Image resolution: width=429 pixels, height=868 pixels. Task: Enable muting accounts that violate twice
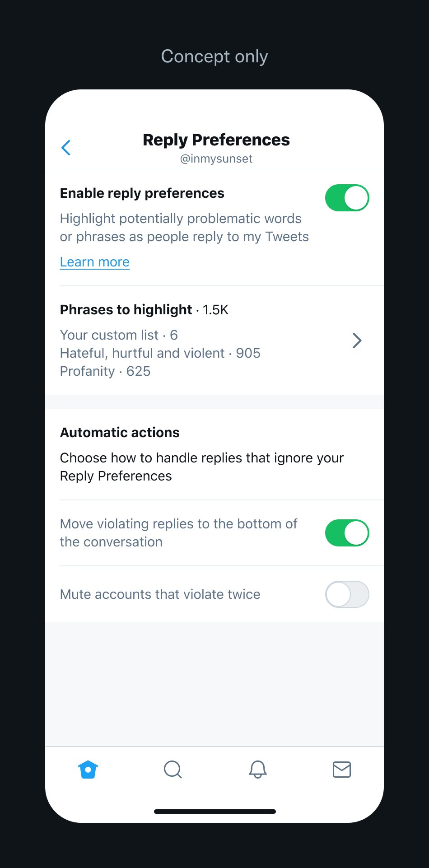[347, 594]
